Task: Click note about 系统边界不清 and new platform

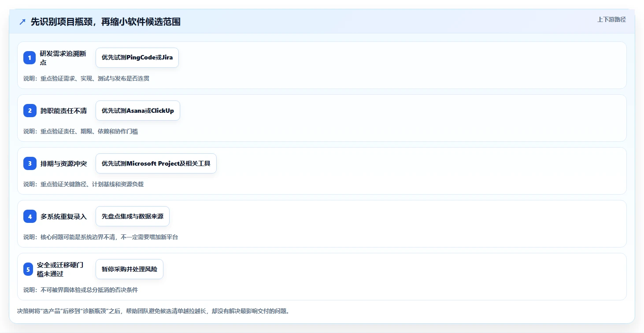Action: [x=101, y=237]
